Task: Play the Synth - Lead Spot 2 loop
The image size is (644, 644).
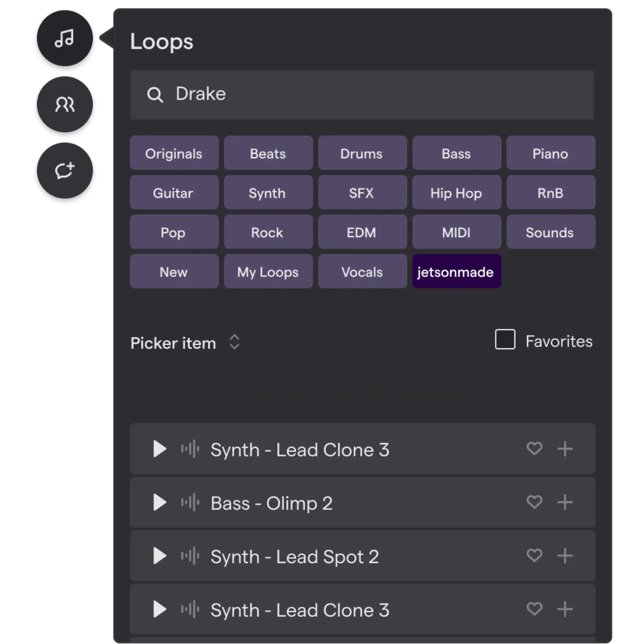Action: tap(159, 556)
